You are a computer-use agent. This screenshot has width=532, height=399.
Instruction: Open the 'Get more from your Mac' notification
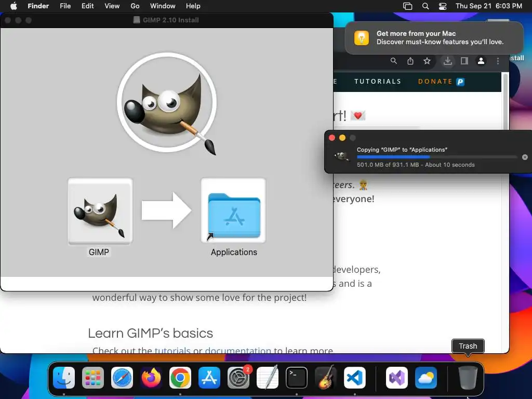coord(434,37)
